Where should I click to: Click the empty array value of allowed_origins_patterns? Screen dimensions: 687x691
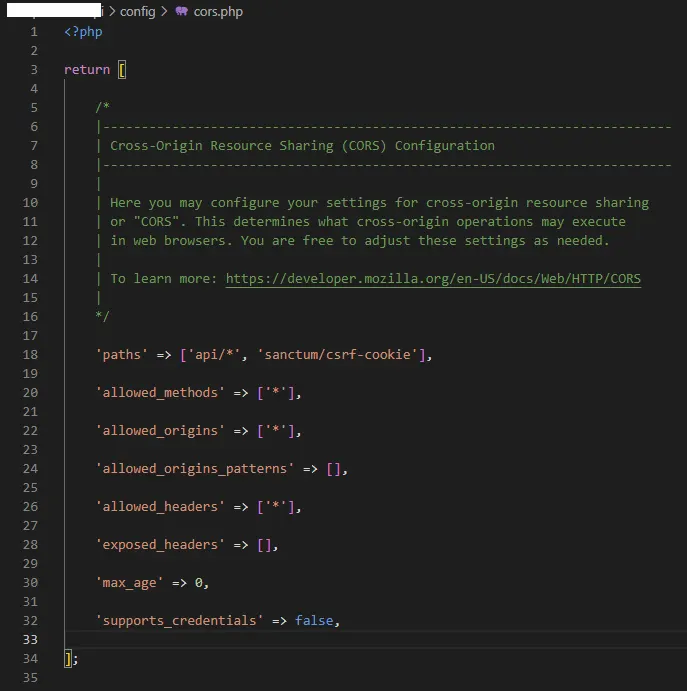pos(334,469)
